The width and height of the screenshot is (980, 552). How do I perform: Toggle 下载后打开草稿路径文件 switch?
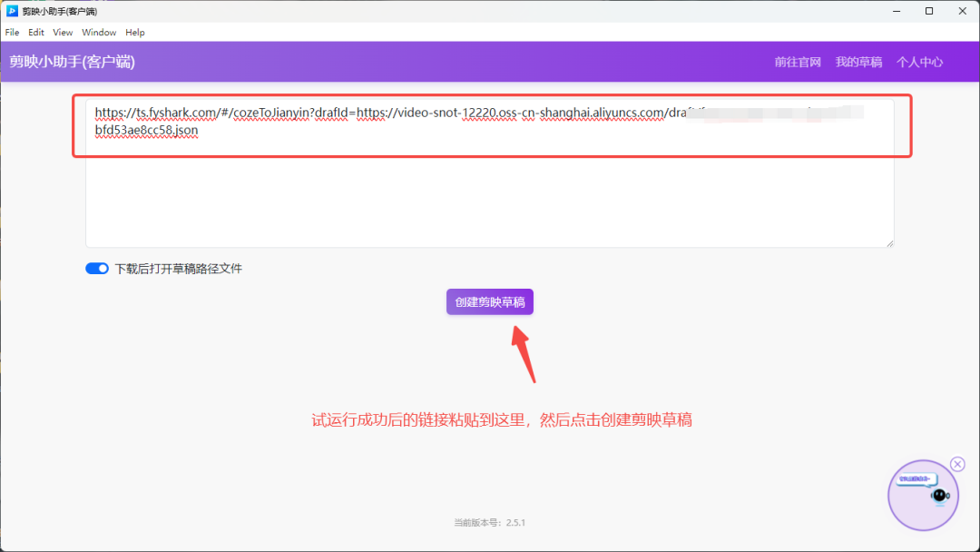[x=97, y=268]
